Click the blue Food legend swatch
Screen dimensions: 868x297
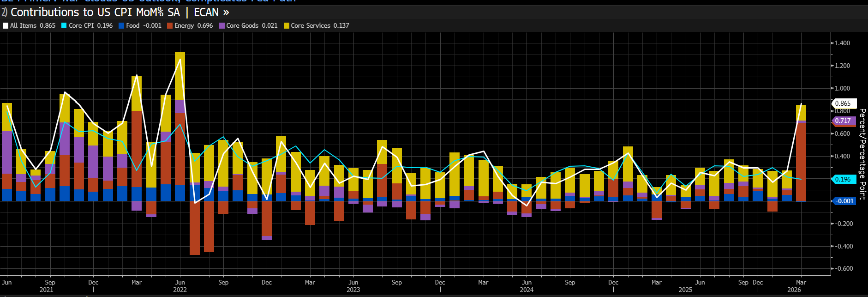click(x=121, y=26)
